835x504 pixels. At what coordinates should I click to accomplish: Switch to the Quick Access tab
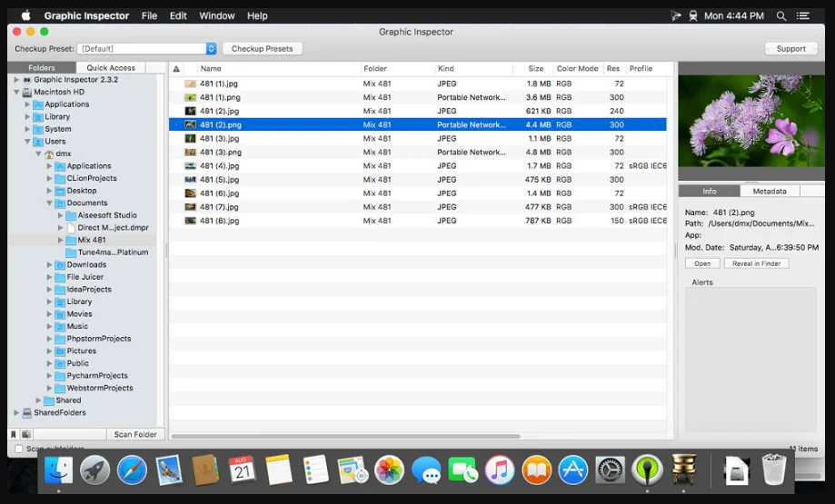pyautogui.click(x=111, y=67)
